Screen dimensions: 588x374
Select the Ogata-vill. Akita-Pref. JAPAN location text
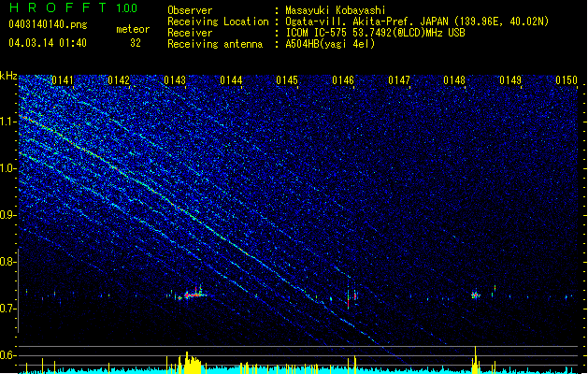point(417,22)
